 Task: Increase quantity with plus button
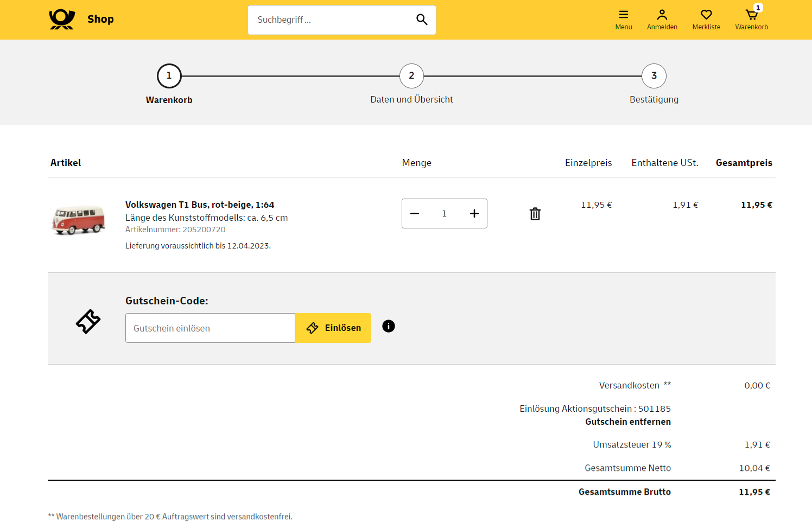(x=474, y=214)
